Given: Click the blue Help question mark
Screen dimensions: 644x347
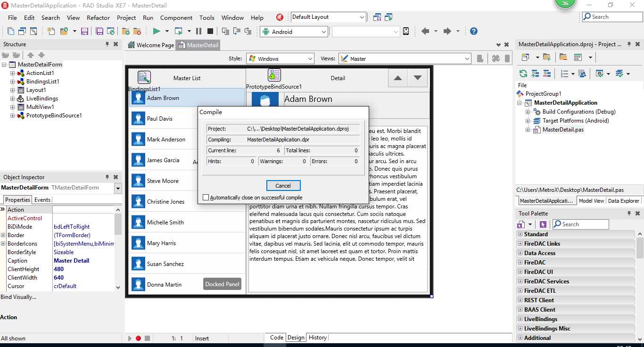Looking at the screenshot, I should pos(474,31).
